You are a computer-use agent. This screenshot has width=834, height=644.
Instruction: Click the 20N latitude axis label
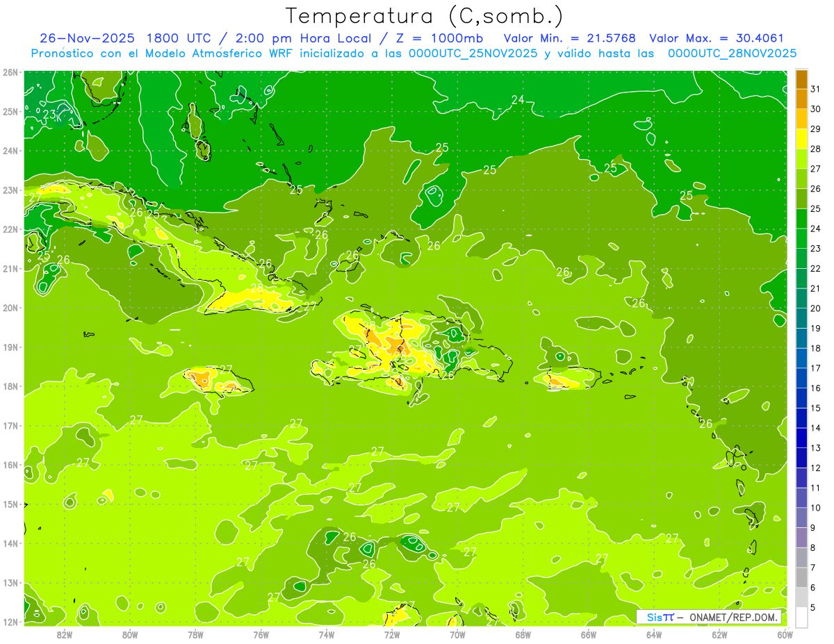(x=10, y=308)
